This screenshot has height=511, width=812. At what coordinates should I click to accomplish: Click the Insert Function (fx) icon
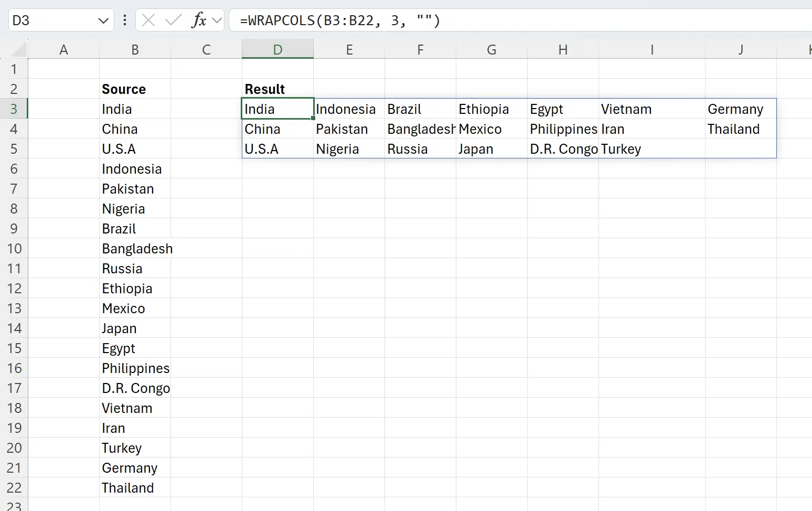(x=198, y=20)
